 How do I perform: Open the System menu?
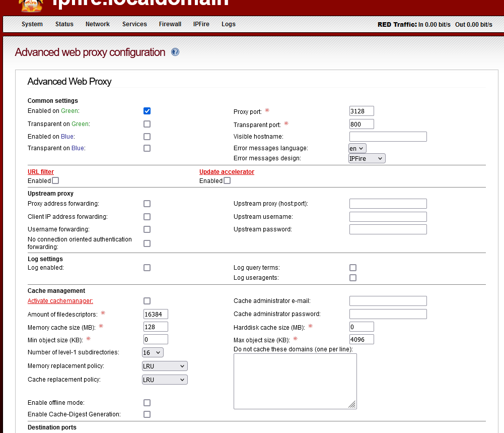pos(32,24)
